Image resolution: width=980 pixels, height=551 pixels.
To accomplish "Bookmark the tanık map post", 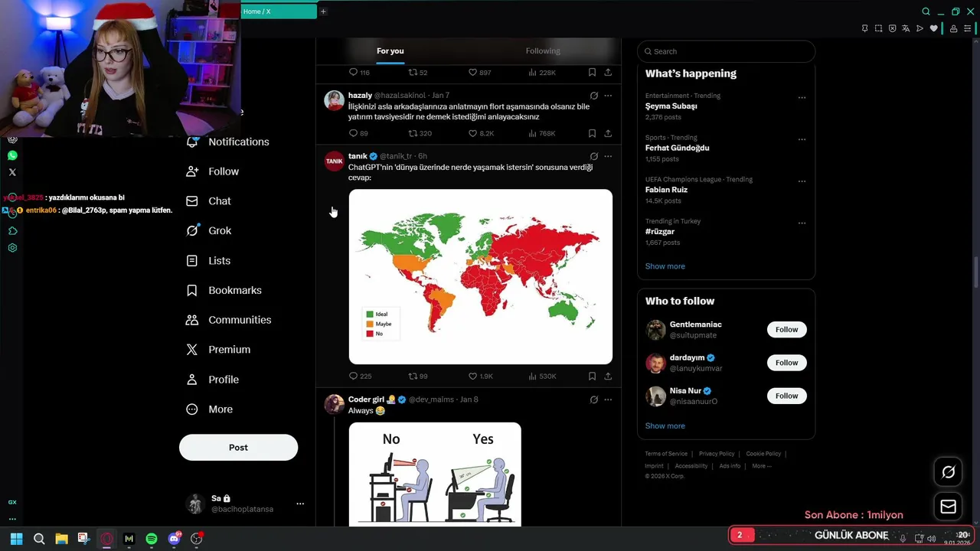I will tap(592, 376).
